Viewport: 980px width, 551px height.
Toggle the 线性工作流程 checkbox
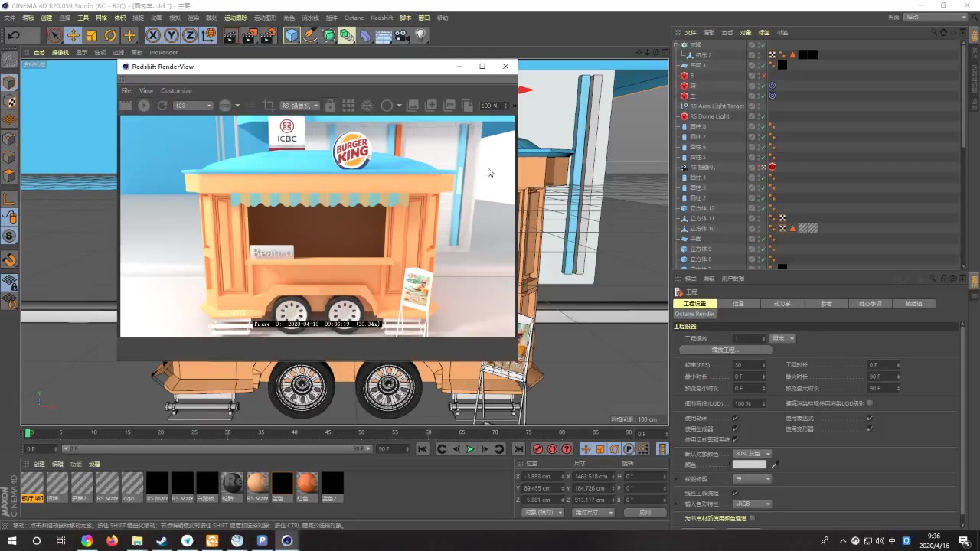[735, 493]
